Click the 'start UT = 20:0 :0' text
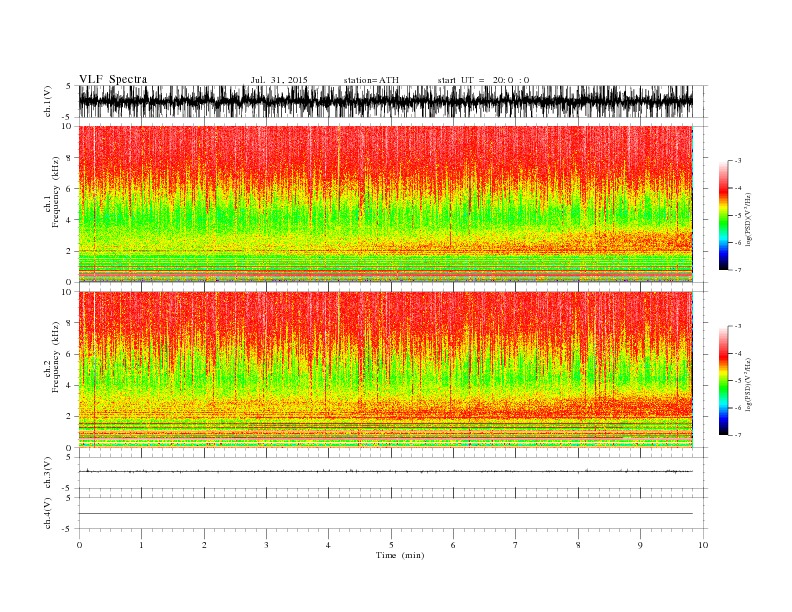Viewport: 792px width, 612px height. (483, 80)
